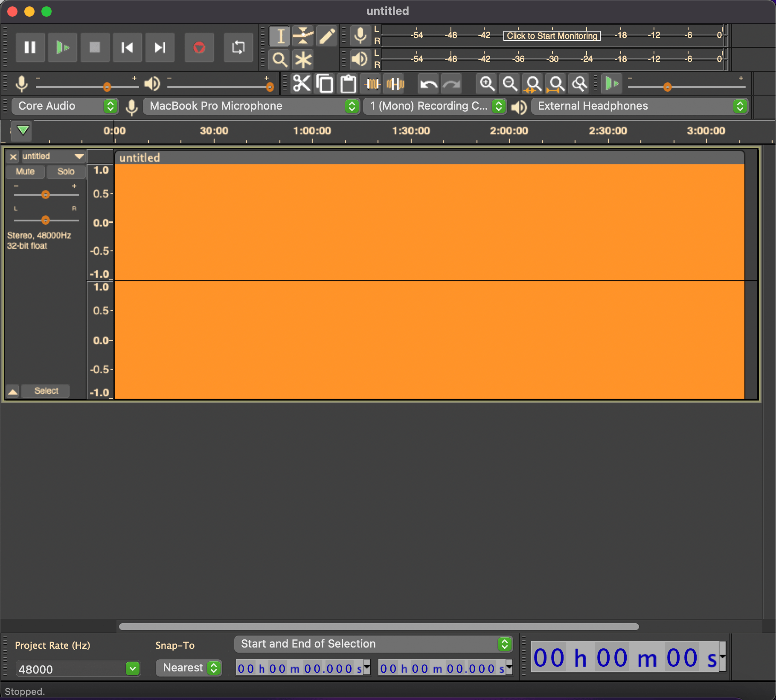
Task: Click to Start Monitoring the recording meter
Action: click(551, 36)
